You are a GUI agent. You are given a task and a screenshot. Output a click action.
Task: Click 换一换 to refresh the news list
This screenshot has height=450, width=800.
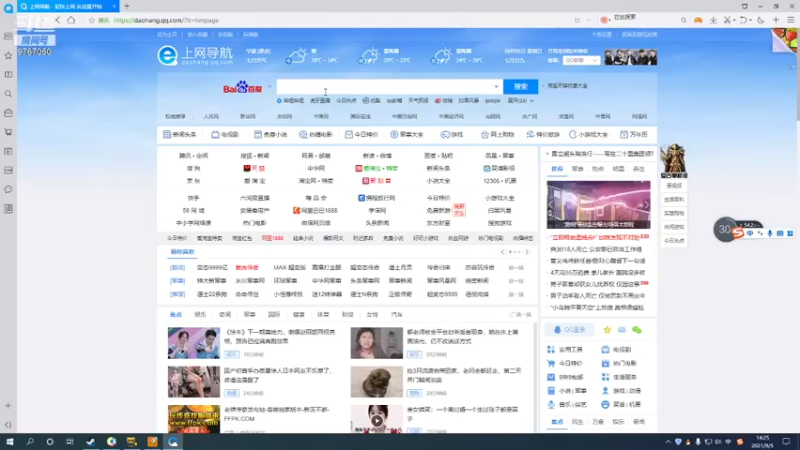coord(520,315)
